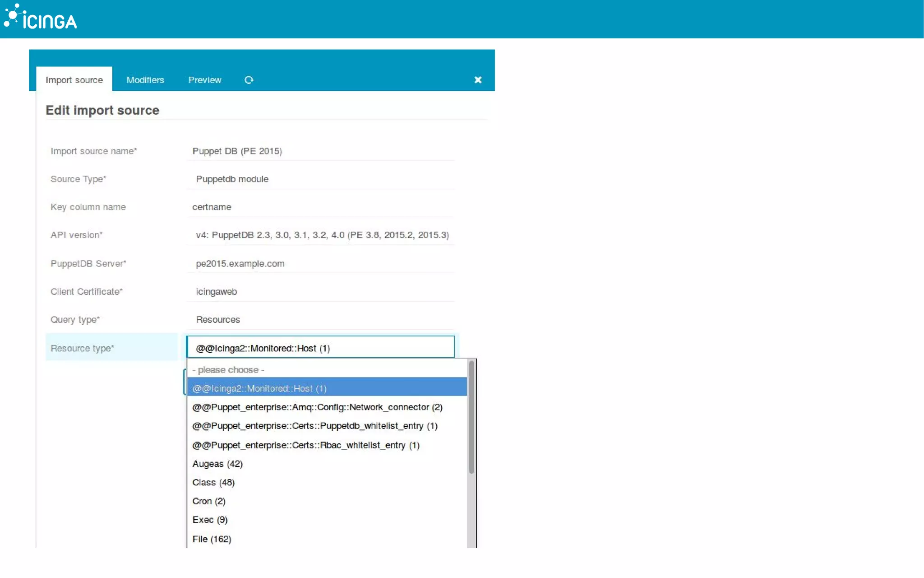The width and height of the screenshot is (924, 578).
Task: Select the Import source tab
Action: coord(74,80)
